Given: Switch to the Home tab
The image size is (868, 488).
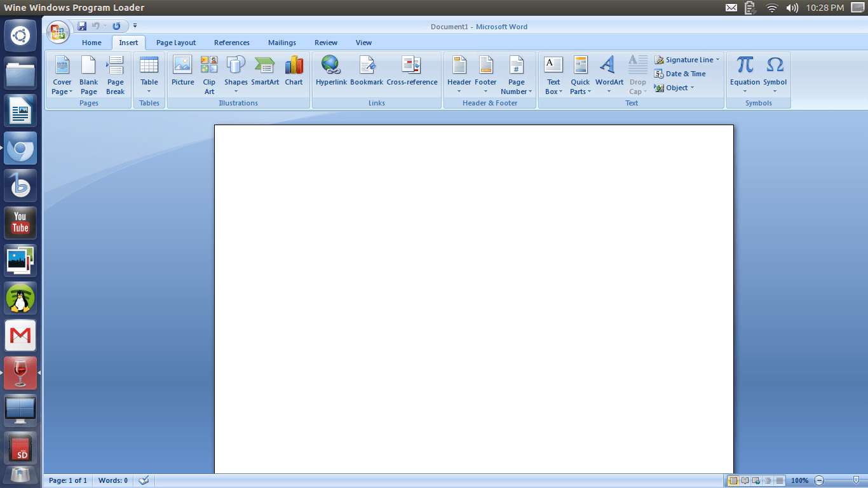Looking at the screenshot, I should (92, 43).
